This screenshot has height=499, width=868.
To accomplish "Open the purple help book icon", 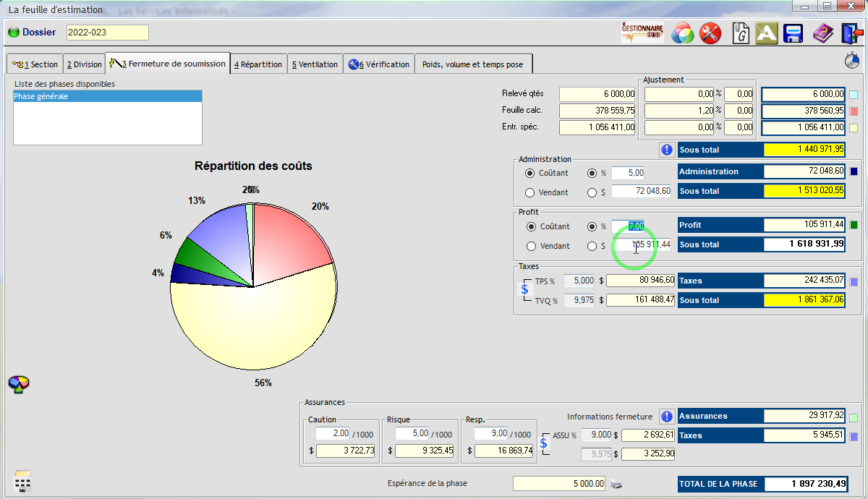I will 822,33.
